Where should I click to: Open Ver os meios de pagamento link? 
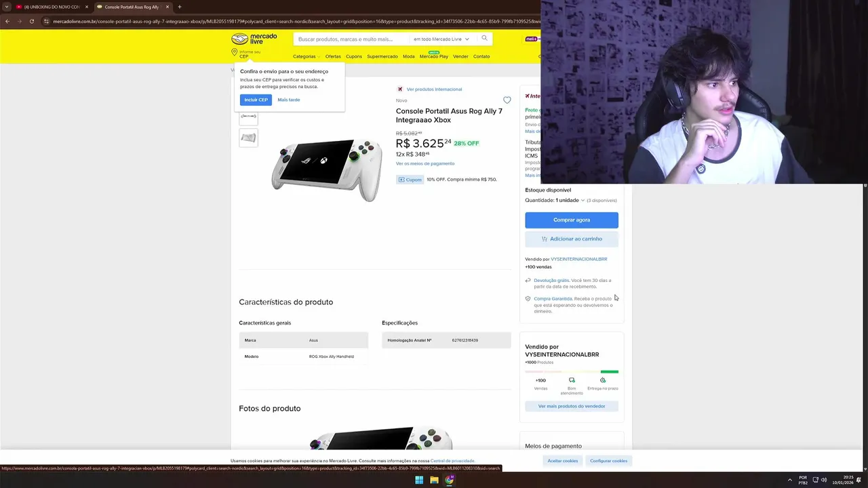click(425, 163)
